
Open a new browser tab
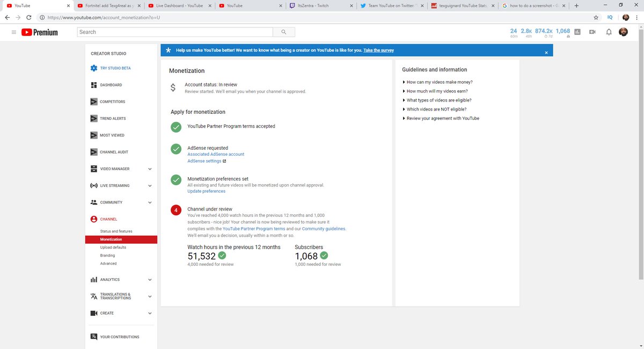(x=576, y=5)
